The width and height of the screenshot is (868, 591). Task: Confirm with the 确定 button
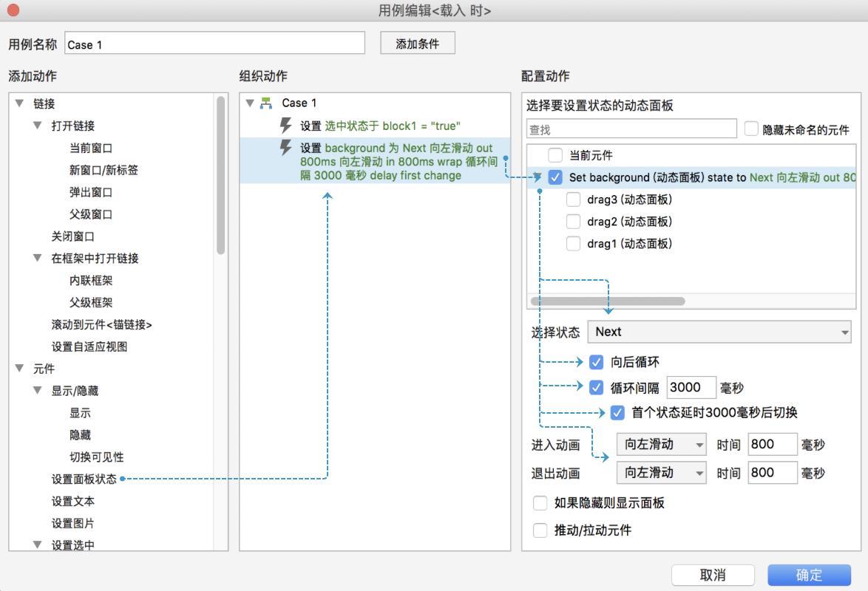click(809, 575)
